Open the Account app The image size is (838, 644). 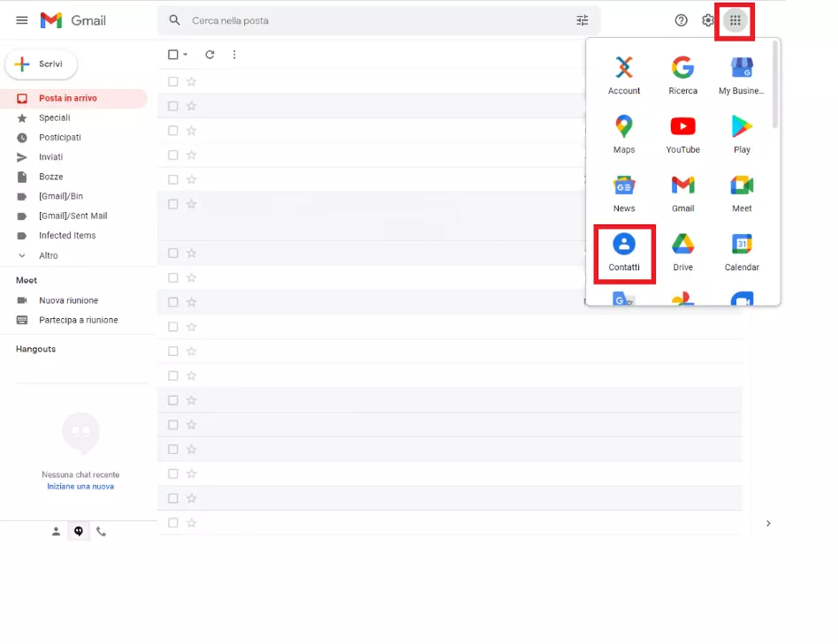pos(624,75)
